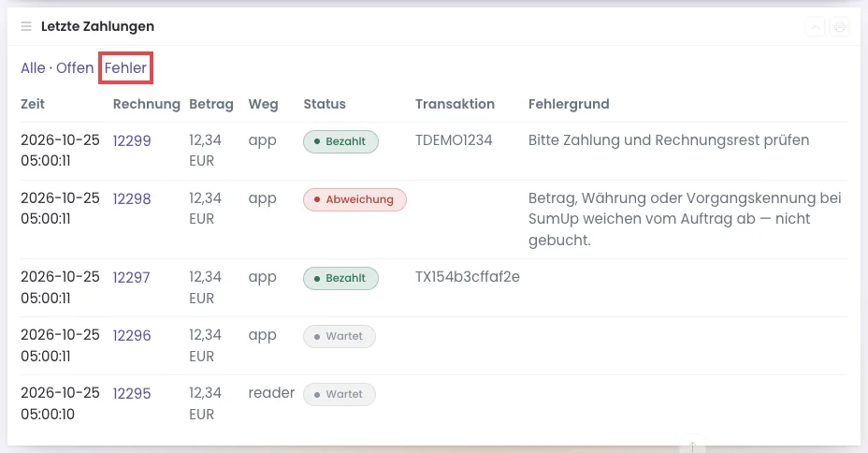Click Bezahlt badge in row 12299
This screenshot has width=868, height=453.
point(341,141)
